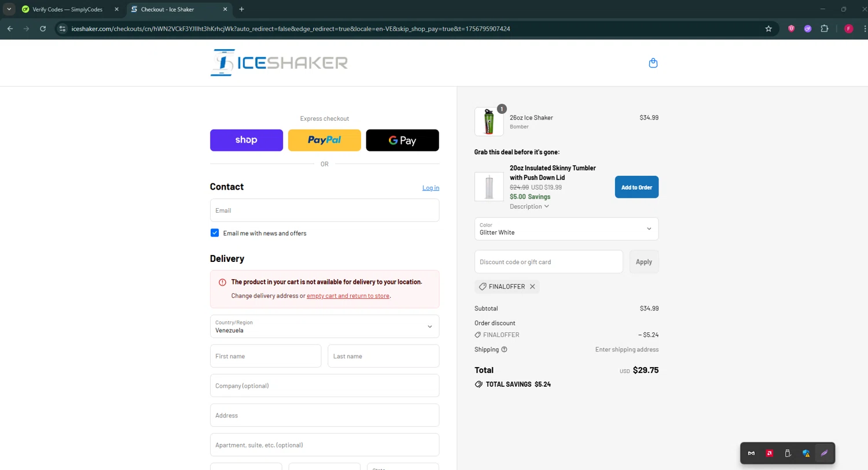
Task: Focus the Company (optional) field
Action: click(x=325, y=386)
